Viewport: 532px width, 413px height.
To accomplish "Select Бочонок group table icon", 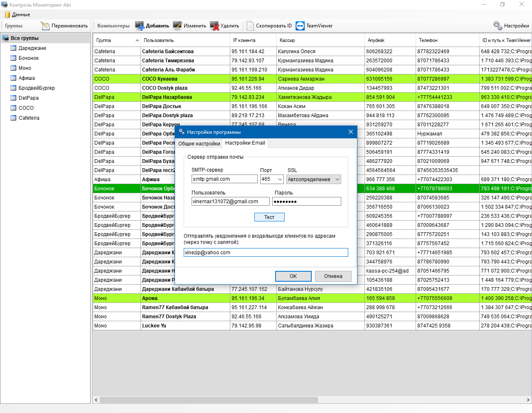I will [13, 58].
